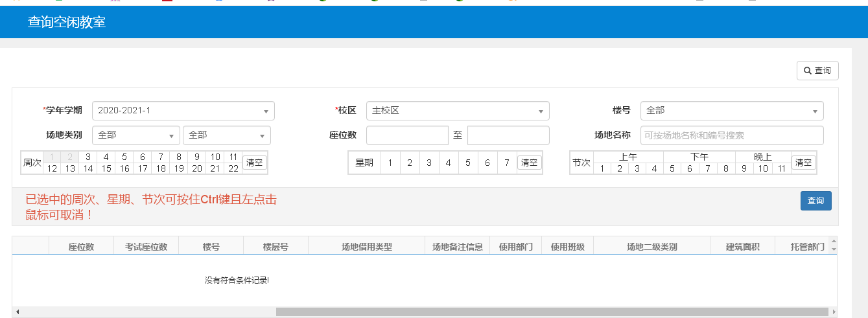The image size is (868, 318).
Task: Open the first 场地类别 dropdown
Action: click(136, 135)
